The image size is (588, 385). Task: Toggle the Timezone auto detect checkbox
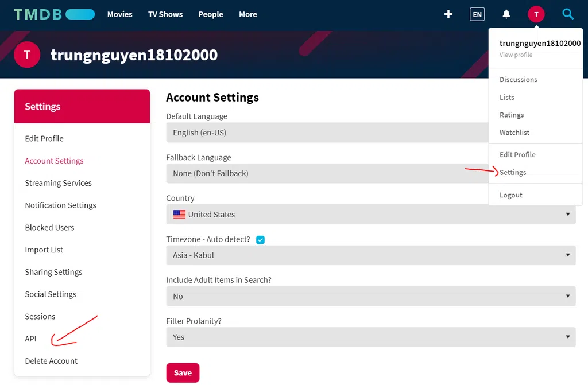260,240
